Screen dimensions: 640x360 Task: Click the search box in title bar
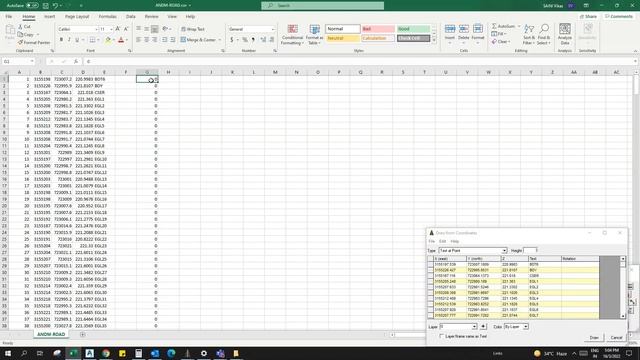(x=322, y=5)
